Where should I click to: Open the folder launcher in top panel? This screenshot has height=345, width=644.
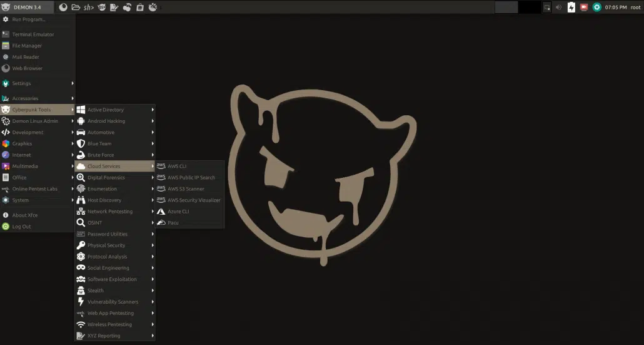[76, 7]
